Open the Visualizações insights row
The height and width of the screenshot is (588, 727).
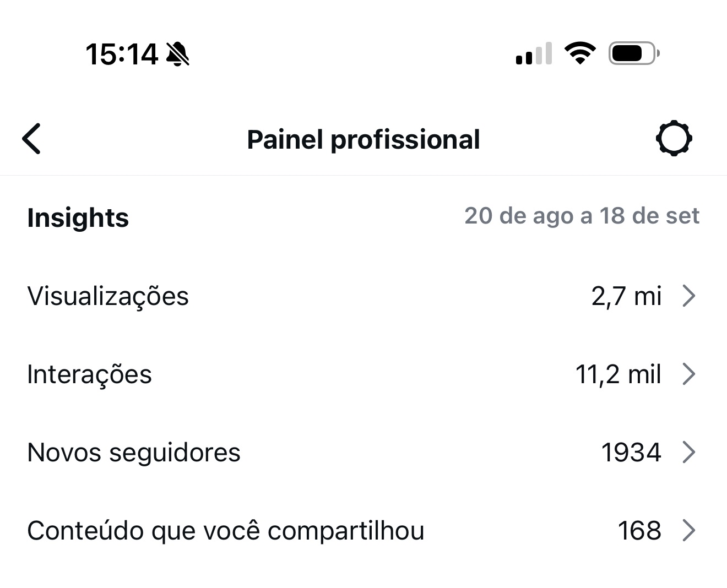point(108,296)
